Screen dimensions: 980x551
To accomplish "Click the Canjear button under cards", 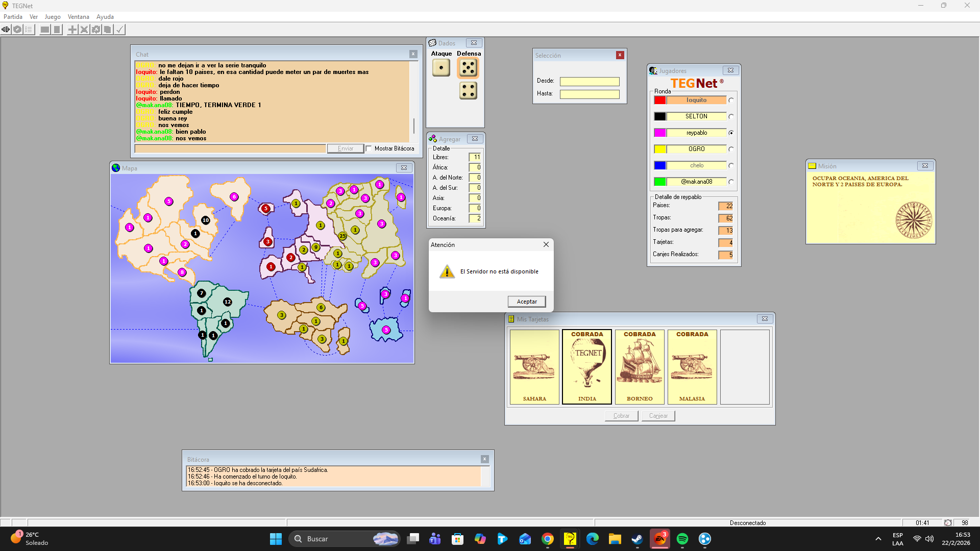I will click(658, 416).
